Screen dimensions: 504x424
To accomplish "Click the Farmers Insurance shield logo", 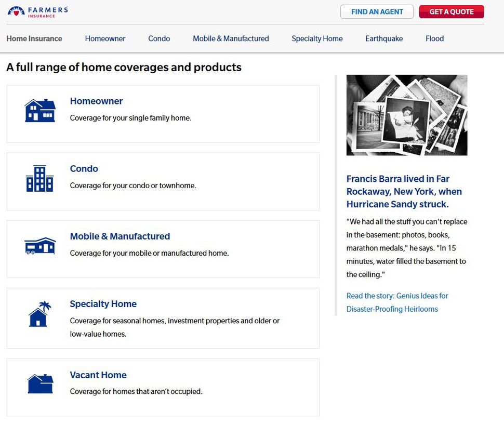I will (x=17, y=10).
